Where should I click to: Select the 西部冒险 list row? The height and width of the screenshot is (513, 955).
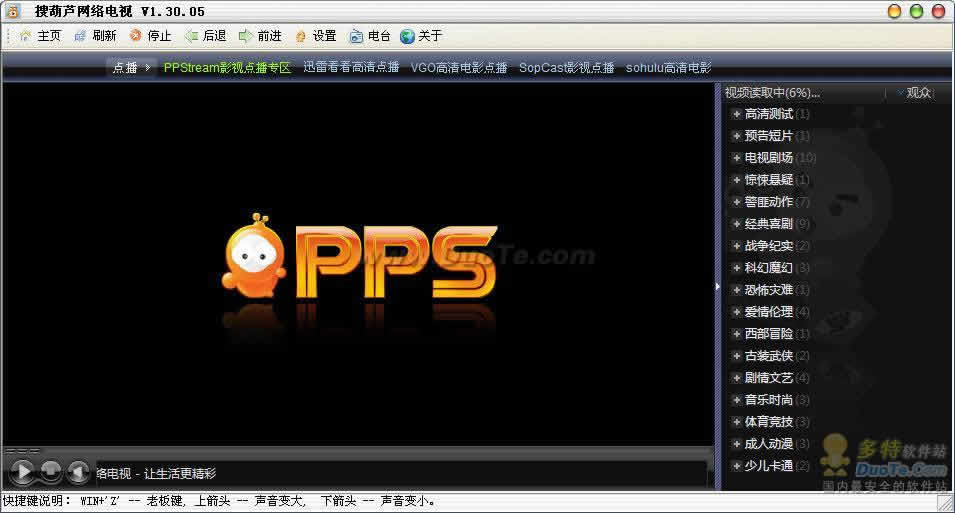[x=771, y=334]
